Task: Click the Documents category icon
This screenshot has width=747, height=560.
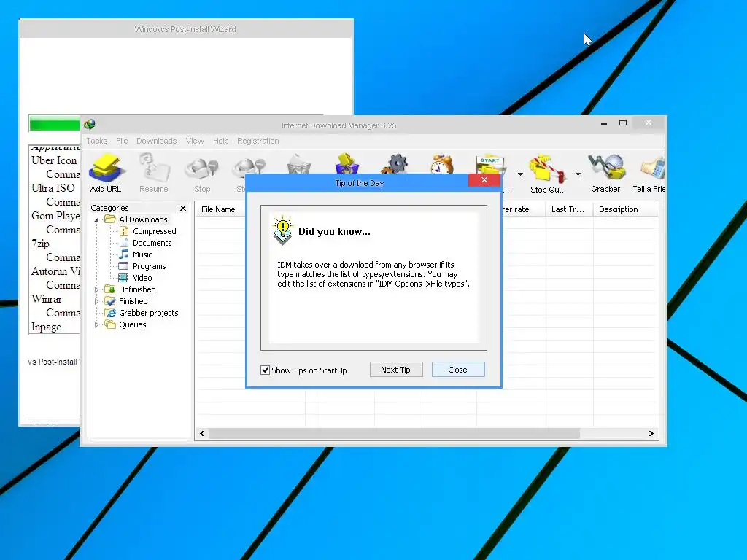Action: tap(124, 243)
